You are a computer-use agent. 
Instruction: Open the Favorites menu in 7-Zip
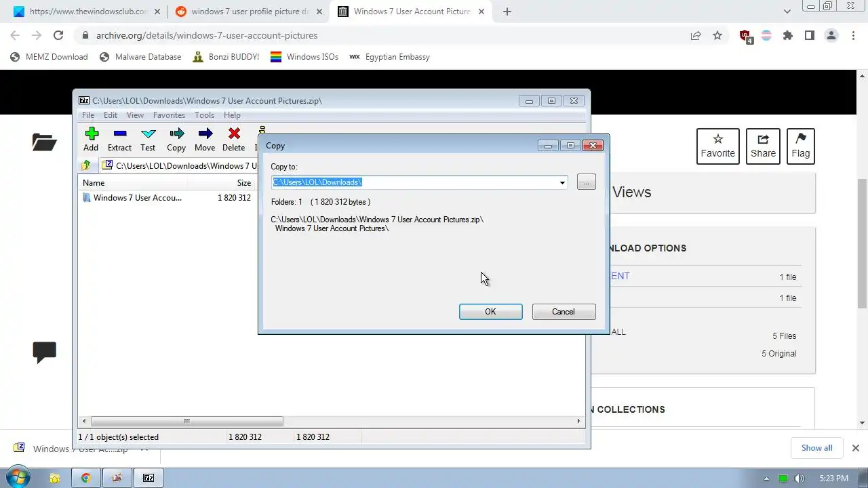pyautogui.click(x=169, y=115)
